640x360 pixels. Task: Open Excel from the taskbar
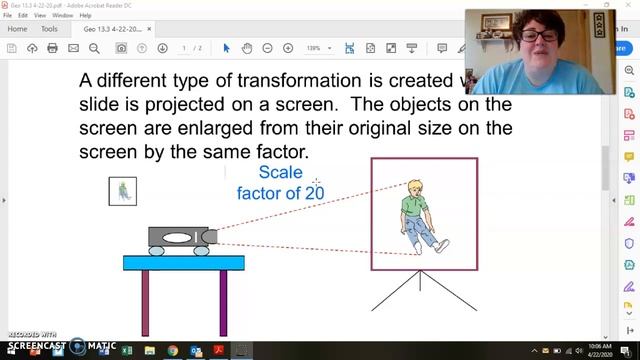127,350
